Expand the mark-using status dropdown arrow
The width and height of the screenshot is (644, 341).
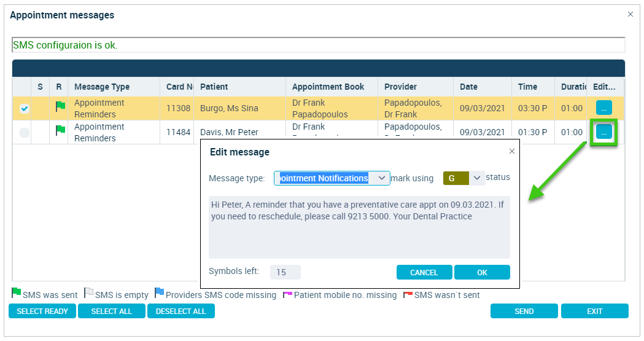tap(477, 178)
